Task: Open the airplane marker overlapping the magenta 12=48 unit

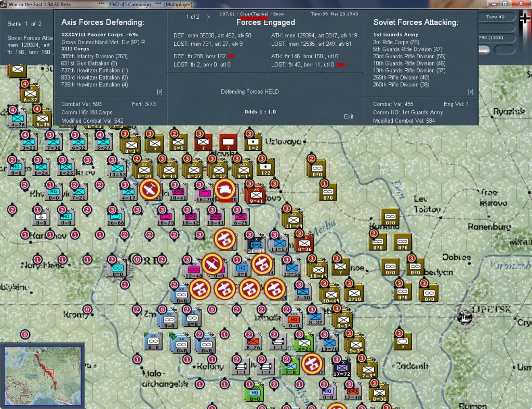Action: click(212, 263)
